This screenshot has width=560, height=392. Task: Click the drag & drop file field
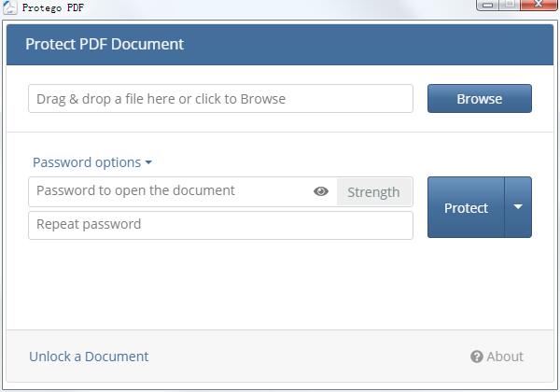pos(220,99)
